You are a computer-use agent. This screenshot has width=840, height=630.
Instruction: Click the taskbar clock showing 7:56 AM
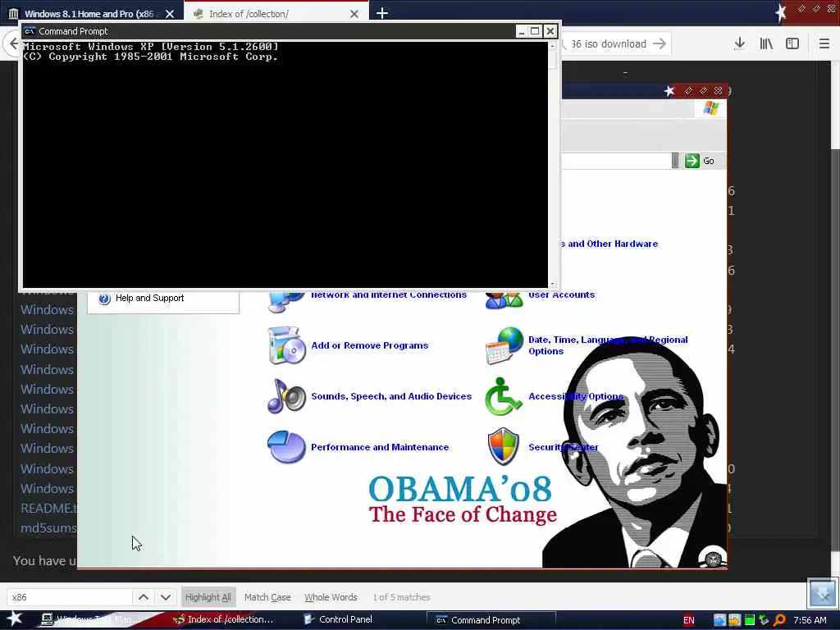pyautogui.click(x=810, y=620)
